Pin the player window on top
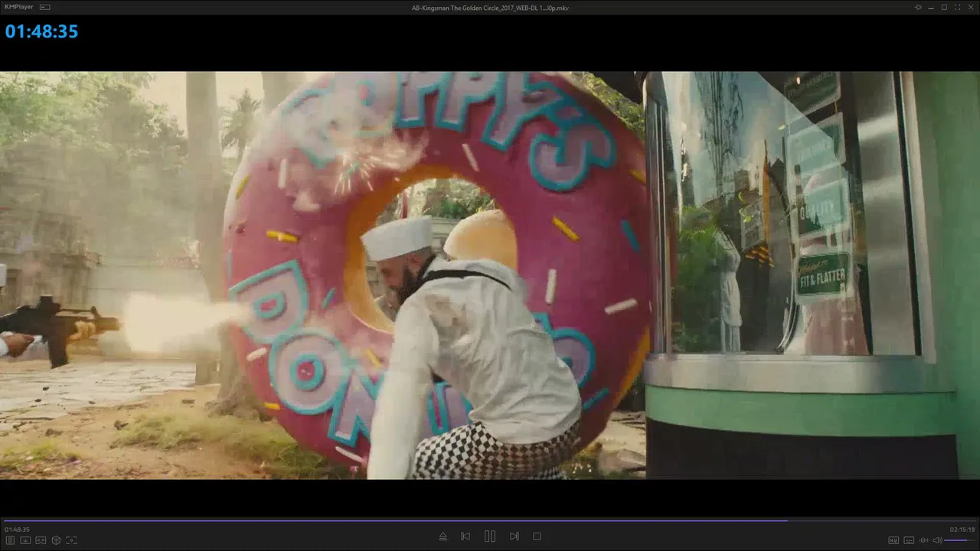The width and height of the screenshot is (980, 551). coord(918,8)
